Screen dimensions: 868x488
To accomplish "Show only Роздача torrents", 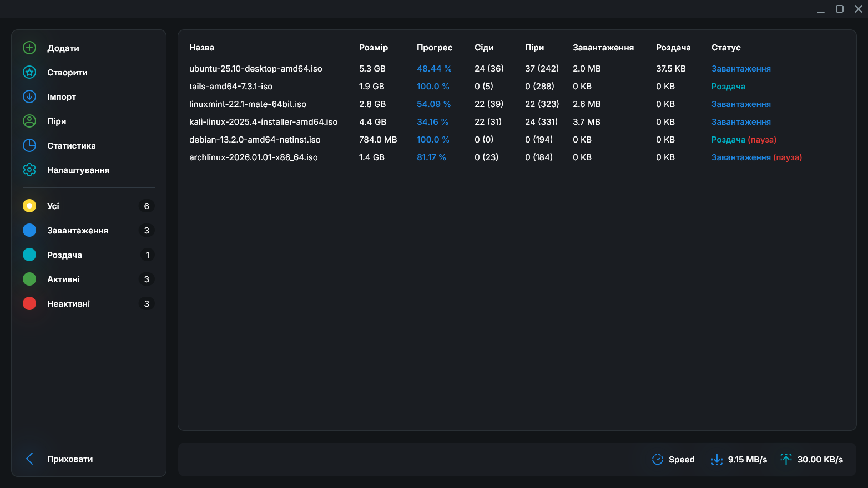I will [x=64, y=255].
